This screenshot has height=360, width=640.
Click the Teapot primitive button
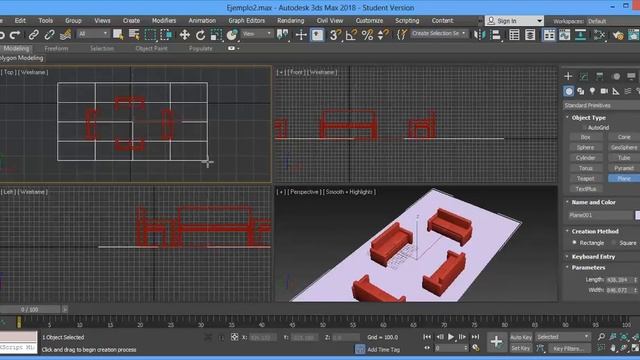point(585,178)
